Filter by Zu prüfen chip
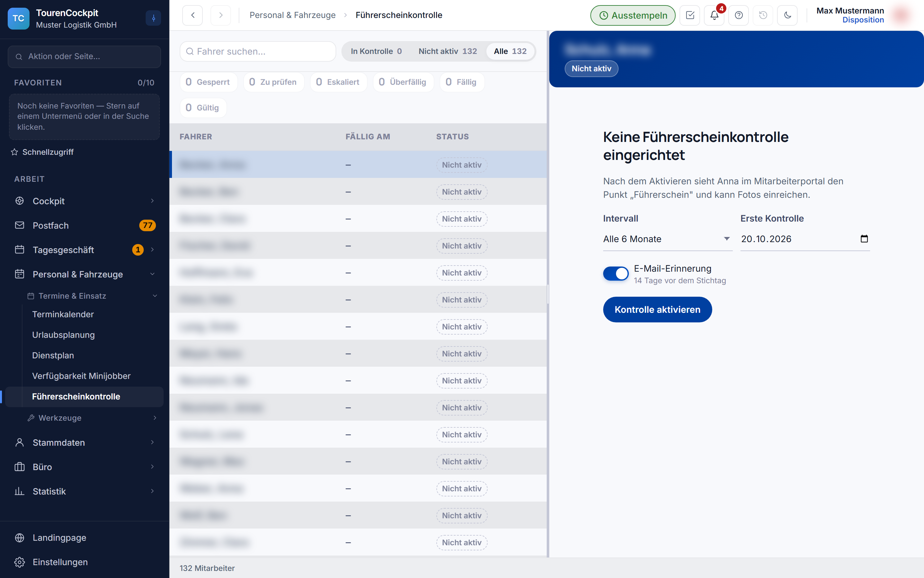 tap(273, 82)
